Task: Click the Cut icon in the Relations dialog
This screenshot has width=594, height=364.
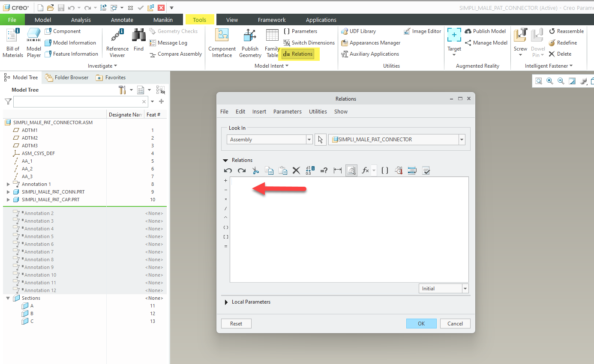Action: pos(255,170)
